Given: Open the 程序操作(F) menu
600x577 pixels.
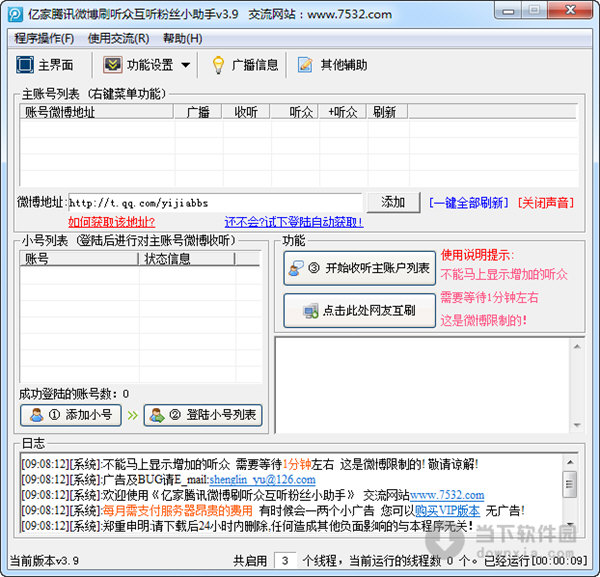Looking at the screenshot, I should (44, 39).
